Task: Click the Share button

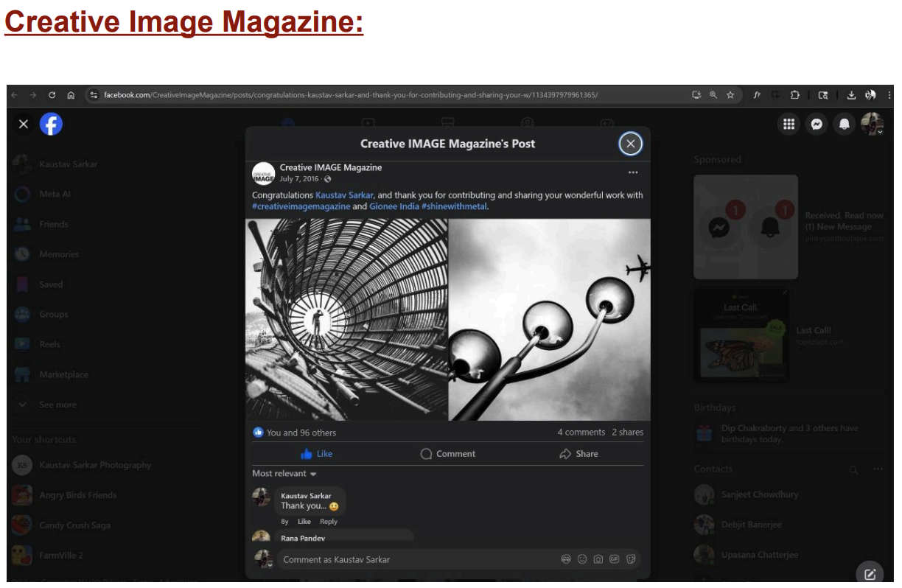Action: pos(578,454)
